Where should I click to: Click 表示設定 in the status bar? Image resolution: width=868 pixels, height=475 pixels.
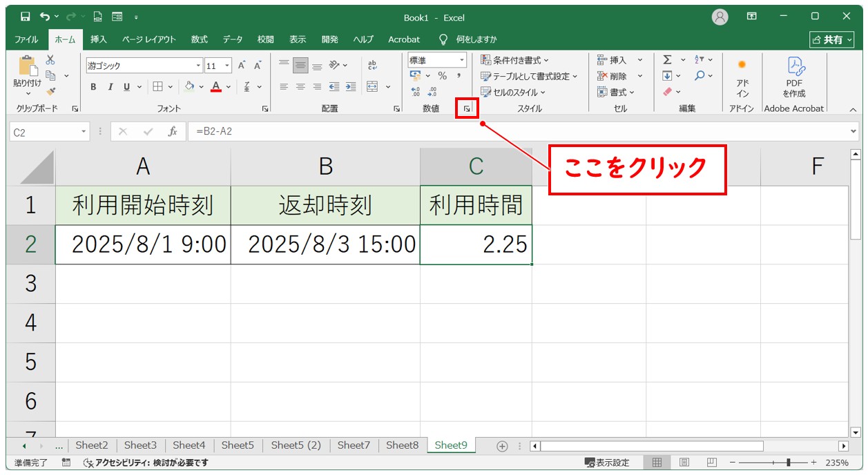point(607,463)
